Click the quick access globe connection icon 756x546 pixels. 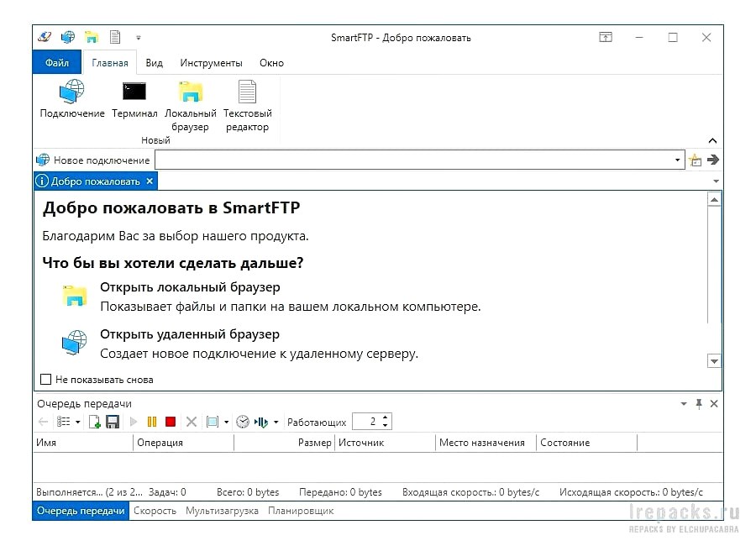[x=68, y=37]
